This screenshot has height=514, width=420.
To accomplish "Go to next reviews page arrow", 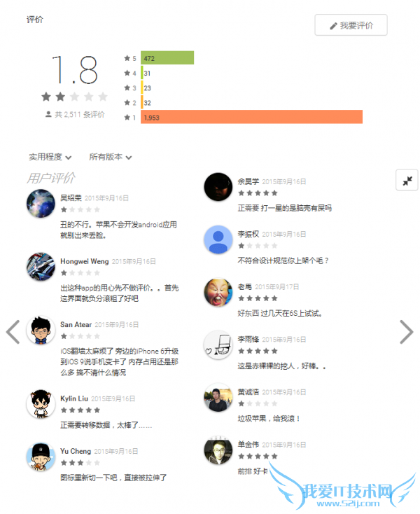I will [x=407, y=332].
